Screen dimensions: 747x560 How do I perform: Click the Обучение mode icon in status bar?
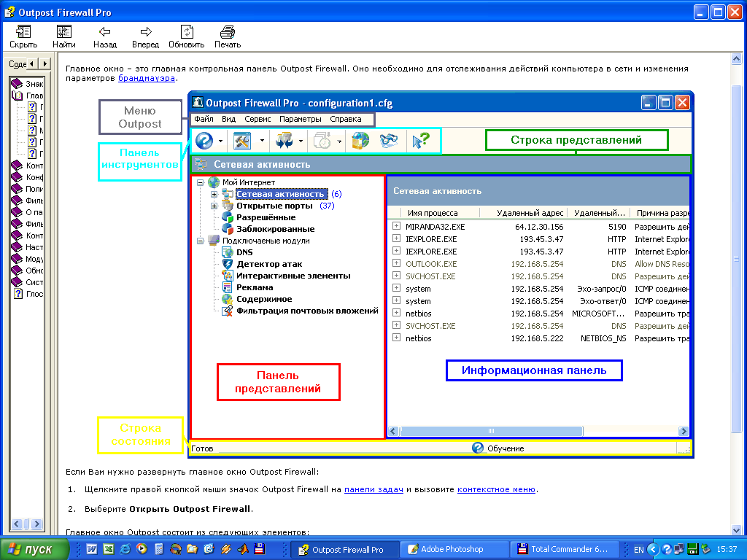pos(477,448)
